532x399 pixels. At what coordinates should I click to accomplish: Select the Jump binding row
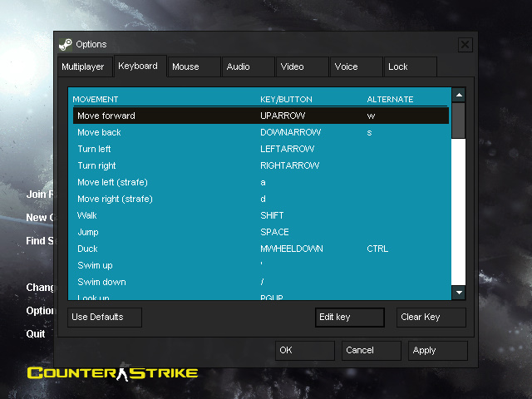point(259,232)
